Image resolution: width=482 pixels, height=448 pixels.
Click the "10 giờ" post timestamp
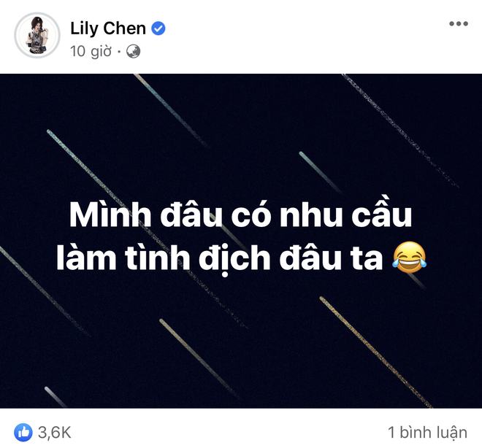tap(91, 51)
